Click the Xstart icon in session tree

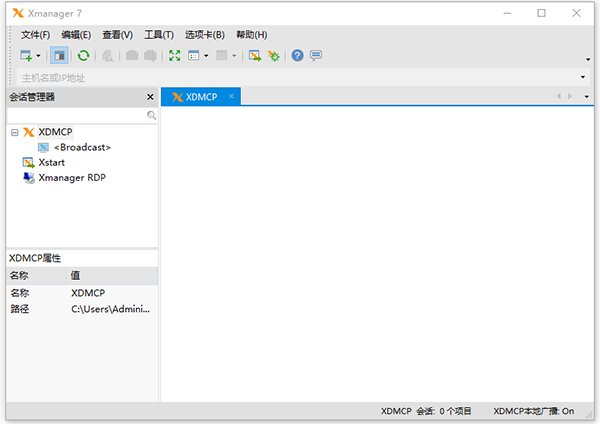point(28,163)
